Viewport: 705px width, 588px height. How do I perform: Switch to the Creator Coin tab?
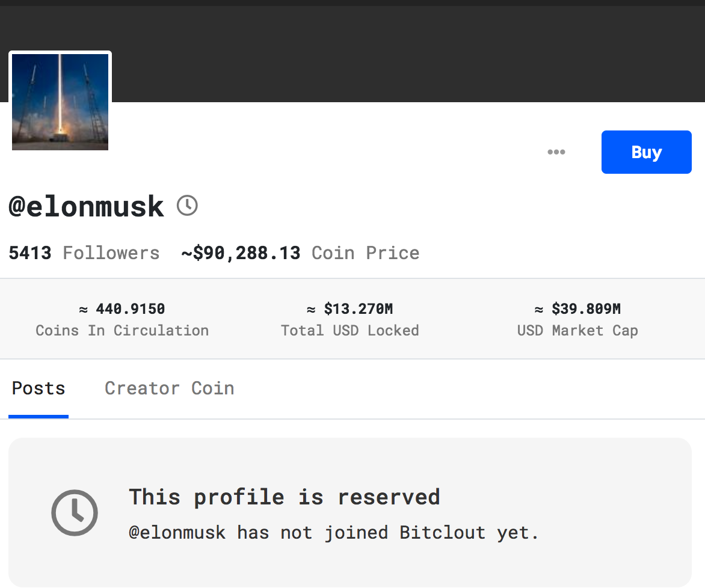169,388
